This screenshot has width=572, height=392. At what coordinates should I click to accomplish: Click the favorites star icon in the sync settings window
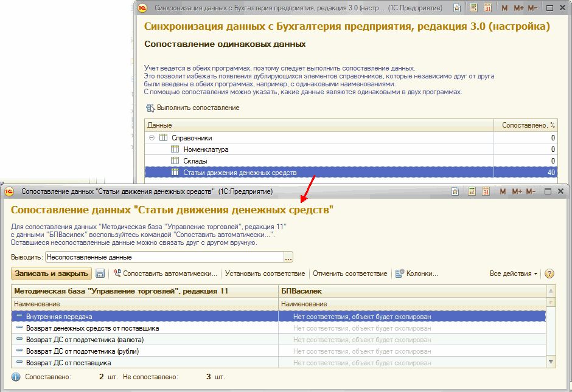[457, 8]
